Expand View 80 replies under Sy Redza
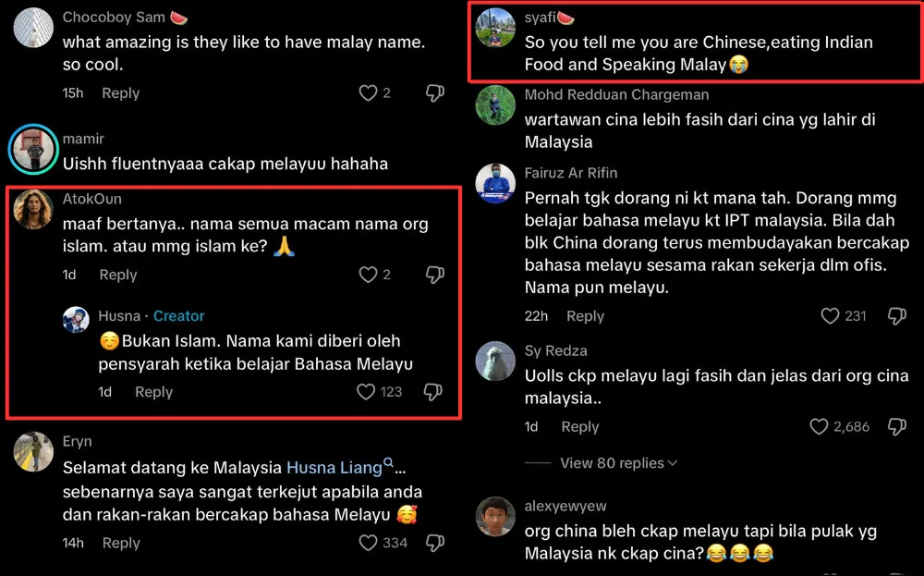924x576 pixels. [618, 463]
